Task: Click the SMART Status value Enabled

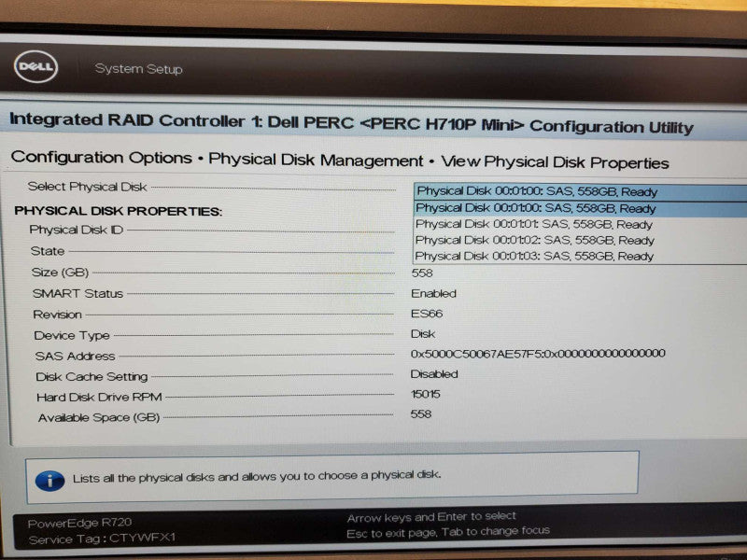Action: [x=433, y=293]
